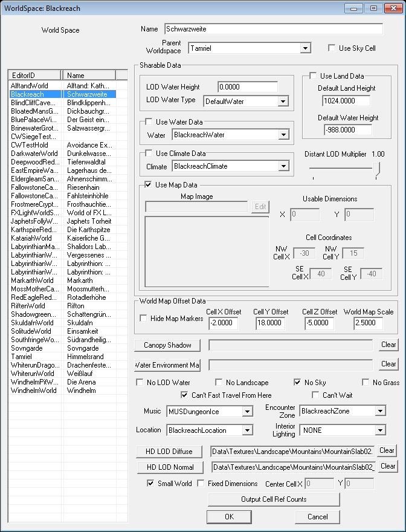This screenshot has width=406, height=532.
Task: Enable the No Landscape option
Action: click(x=219, y=382)
